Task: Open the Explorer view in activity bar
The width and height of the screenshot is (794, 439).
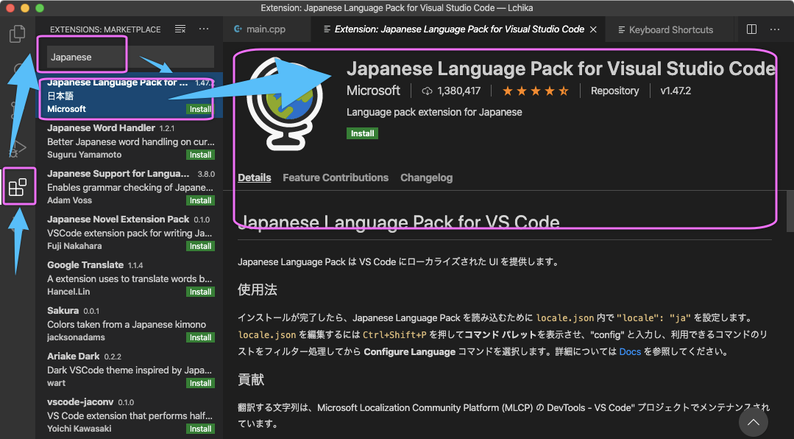Action: point(17,34)
